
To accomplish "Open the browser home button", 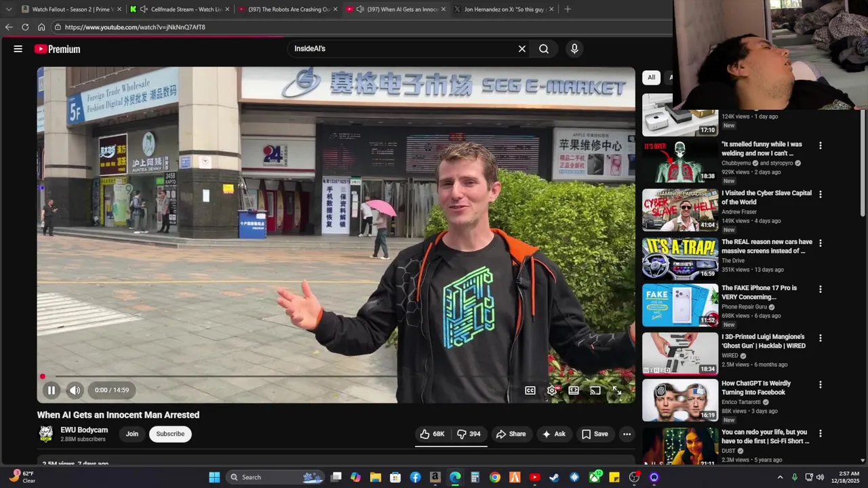I will [x=41, y=27].
